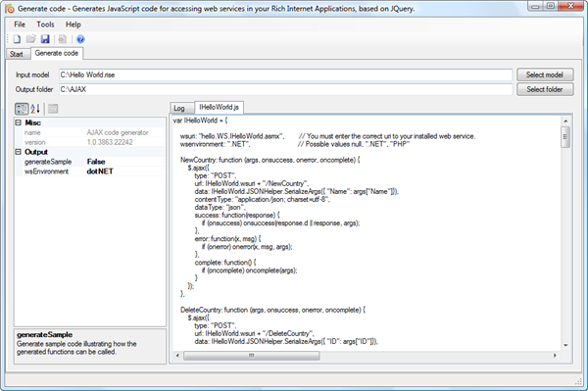Click the New file toolbar icon
Image resolution: width=588 pixels, height=391 pixels.
click(x=17, y=39)
